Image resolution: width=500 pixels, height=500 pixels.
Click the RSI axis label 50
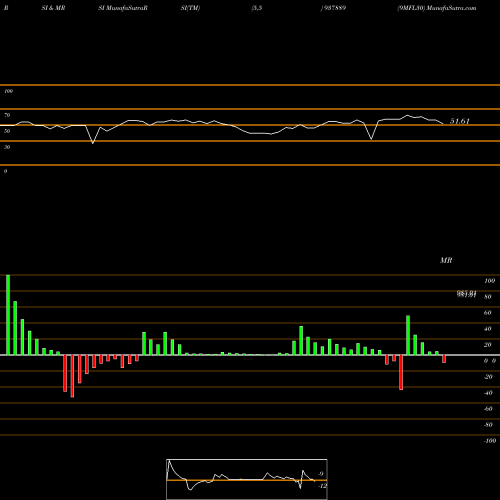pyautogui.click(x=7, y=131)
